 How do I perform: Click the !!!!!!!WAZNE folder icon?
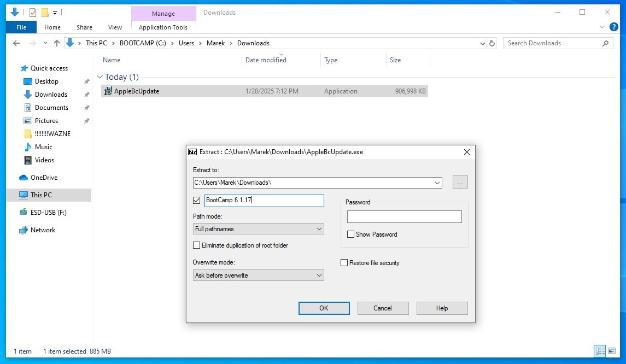click(28, 134)
